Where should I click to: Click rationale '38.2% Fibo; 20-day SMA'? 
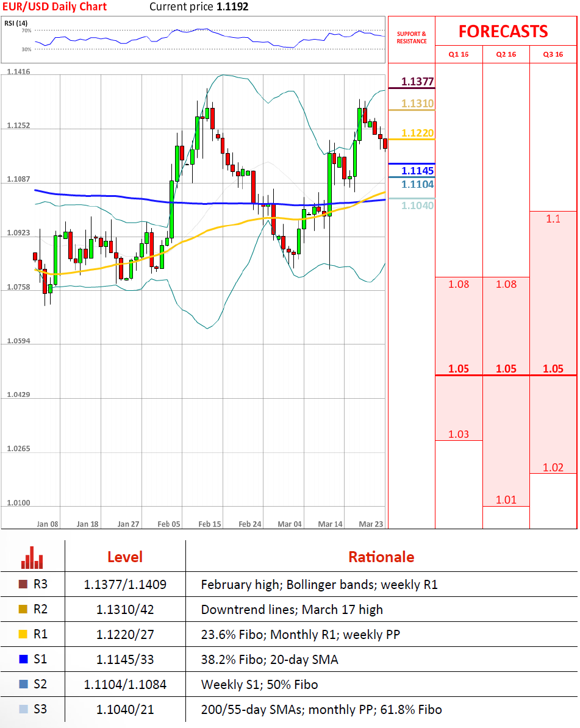click(x=270, y=660)
